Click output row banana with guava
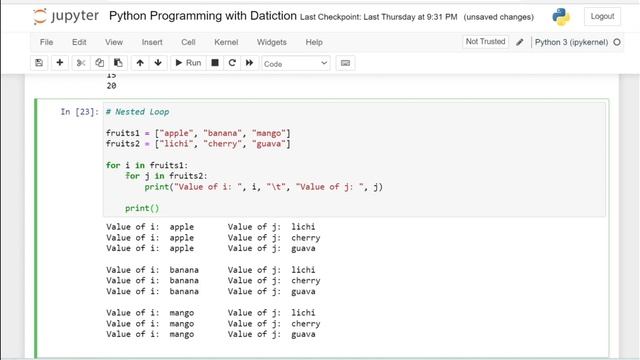The image size is (640, 360). click(x=211, y=291)
